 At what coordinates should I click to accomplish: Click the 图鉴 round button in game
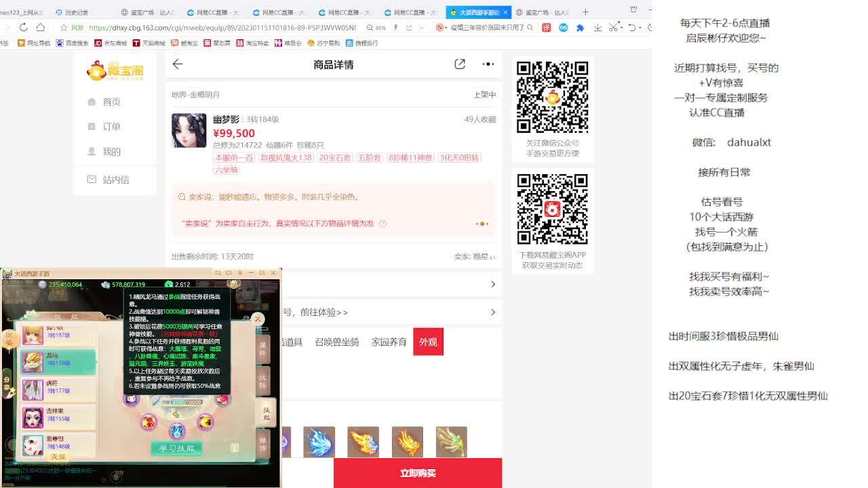coord(9,339)
